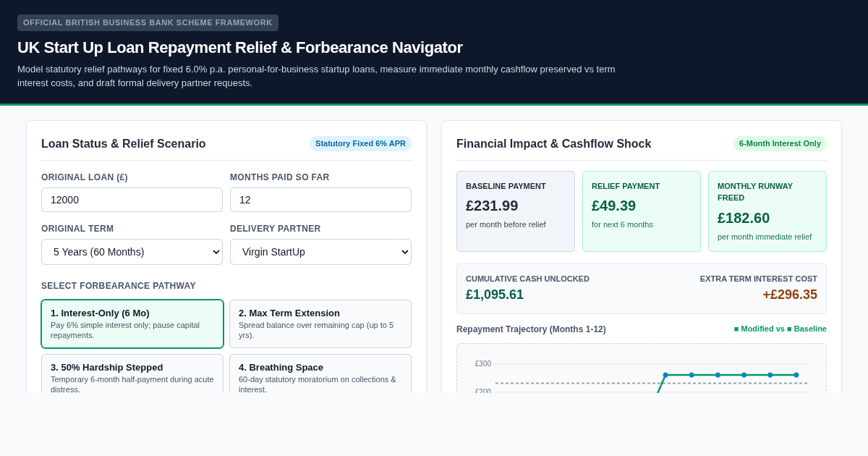Image resolution: width=868 pixels, height=456 pixels.
Task: Click the Months Paid So Far field
Action: tap(320, 200)
